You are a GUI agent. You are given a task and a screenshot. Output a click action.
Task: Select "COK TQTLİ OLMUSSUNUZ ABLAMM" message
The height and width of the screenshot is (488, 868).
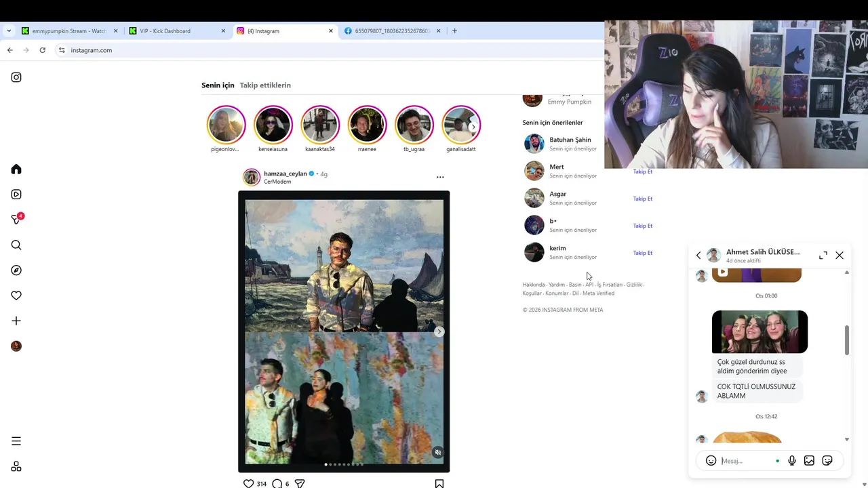[x=756, y=391]
